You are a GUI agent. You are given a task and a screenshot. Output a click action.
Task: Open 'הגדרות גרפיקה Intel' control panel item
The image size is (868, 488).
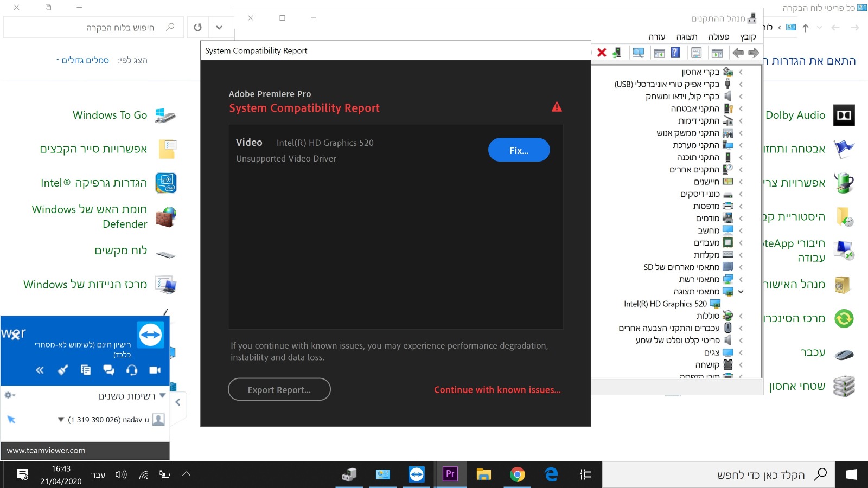[108, 183]
